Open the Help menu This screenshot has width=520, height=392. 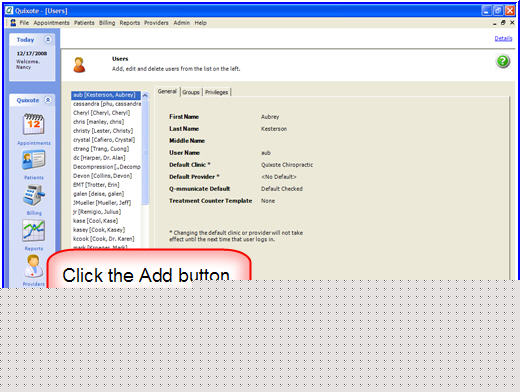click(201, 23)
